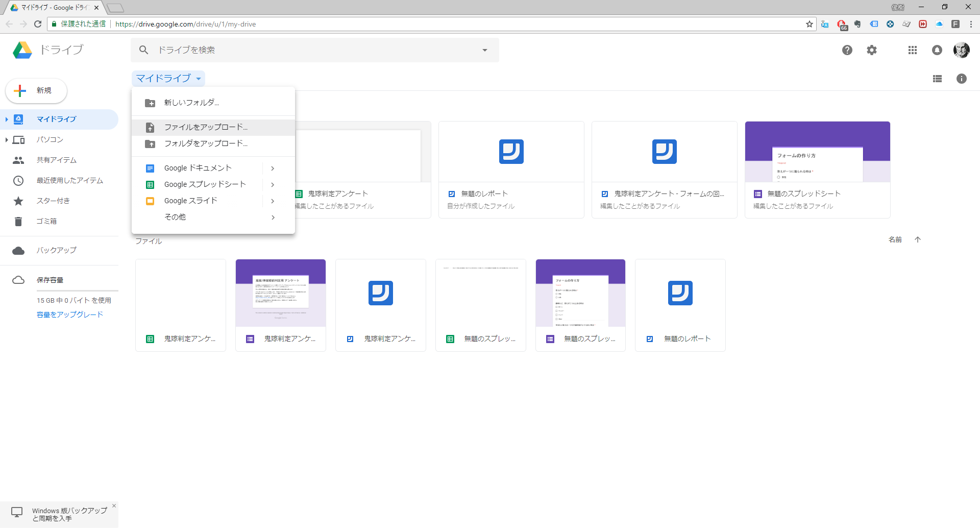Open the notifications bell
980x531 pixels.
coord(937,50)
